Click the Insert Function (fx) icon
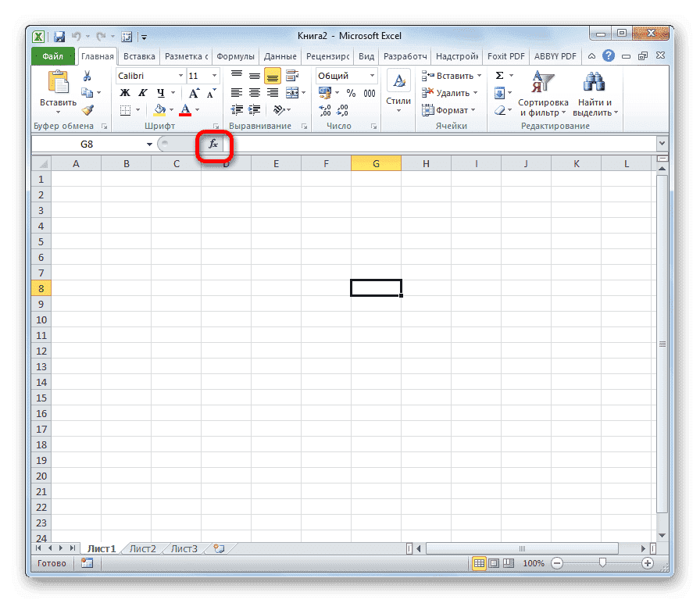Image resolution: width=700 pixels, height=603 pixels. point(214,144)
